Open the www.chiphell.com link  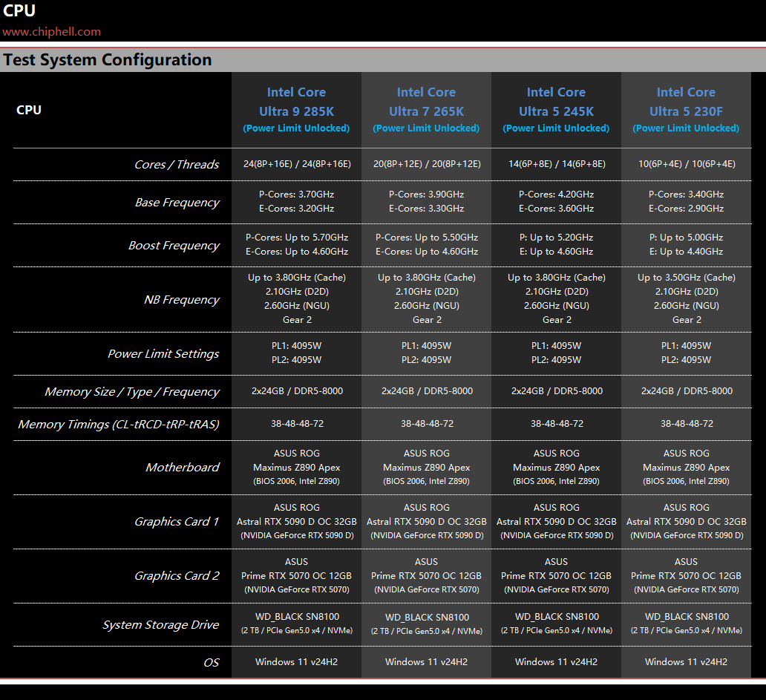(x=52, y=32)
